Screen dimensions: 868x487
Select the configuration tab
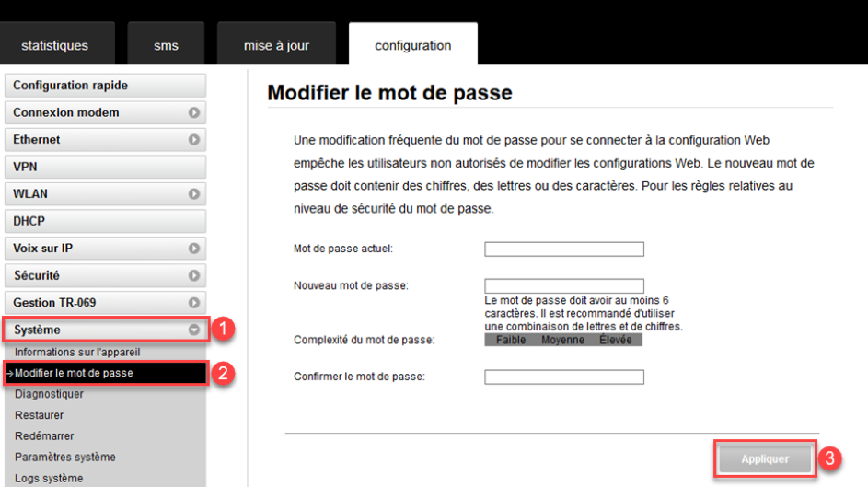pyautogui.click(x=412, y=45)
